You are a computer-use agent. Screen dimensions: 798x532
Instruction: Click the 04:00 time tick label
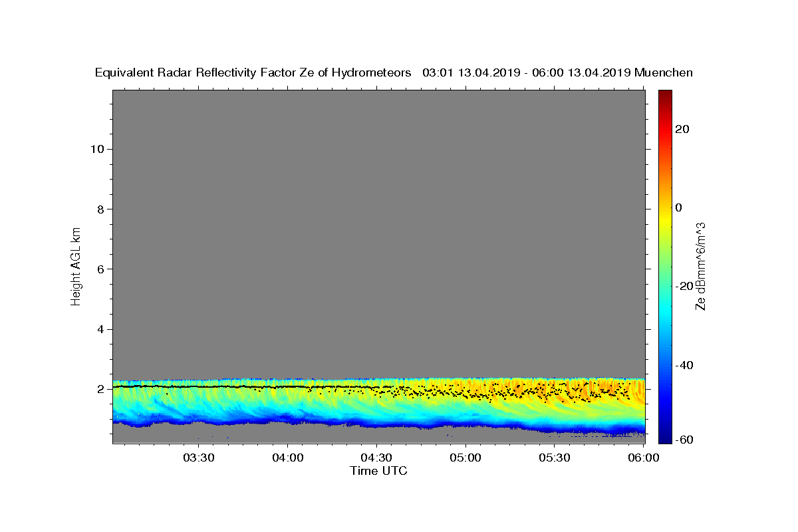click(287, 458)
